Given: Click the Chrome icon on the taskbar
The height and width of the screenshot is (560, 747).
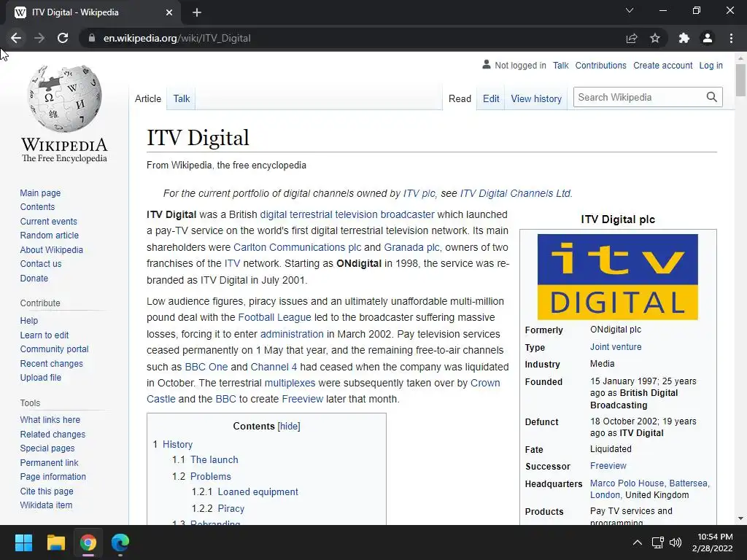Looking at the screenshot, I should pyautogui.click(x=88, y=542).
